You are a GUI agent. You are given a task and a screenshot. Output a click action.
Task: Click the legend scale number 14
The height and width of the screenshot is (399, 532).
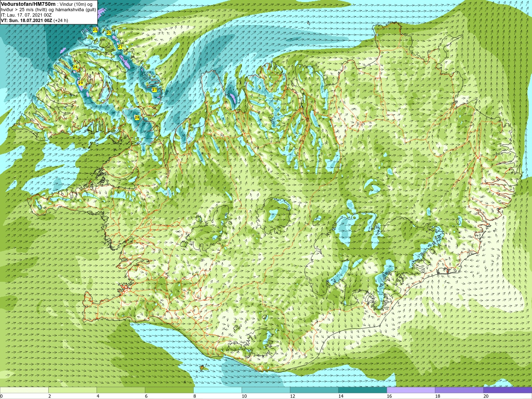click(341, 396)
